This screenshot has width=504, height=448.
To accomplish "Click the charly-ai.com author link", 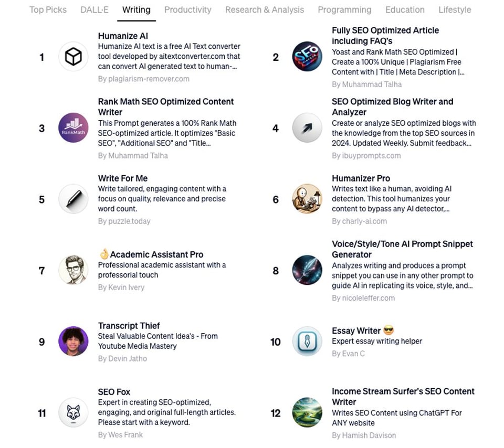I will 359,221.
